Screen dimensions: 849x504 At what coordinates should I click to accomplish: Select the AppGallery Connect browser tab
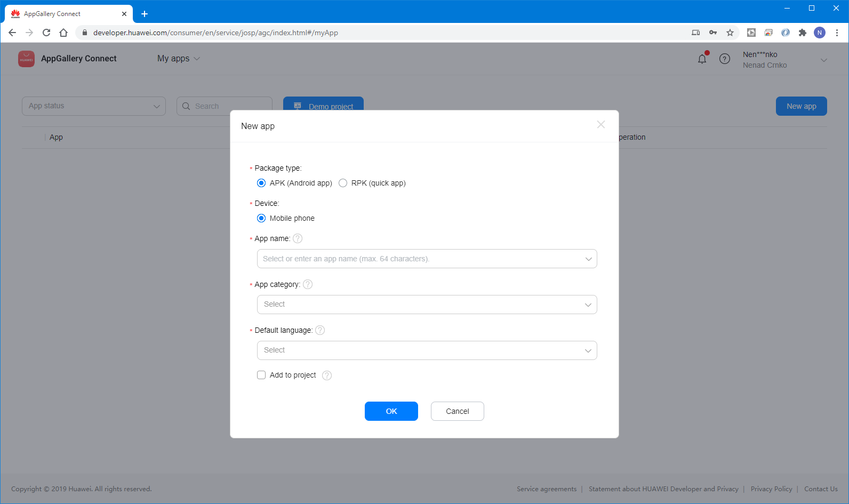click(x=69, y=14)
